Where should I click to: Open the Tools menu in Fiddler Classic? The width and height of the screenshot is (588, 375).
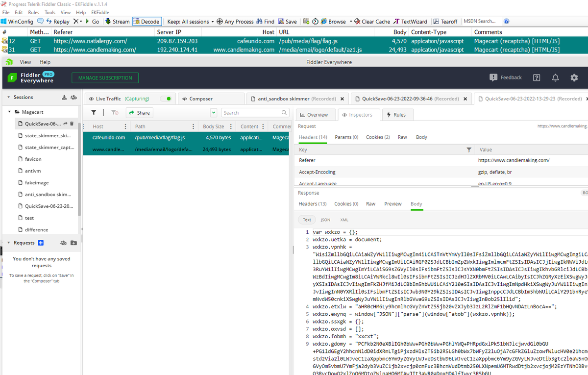[50, 12]
